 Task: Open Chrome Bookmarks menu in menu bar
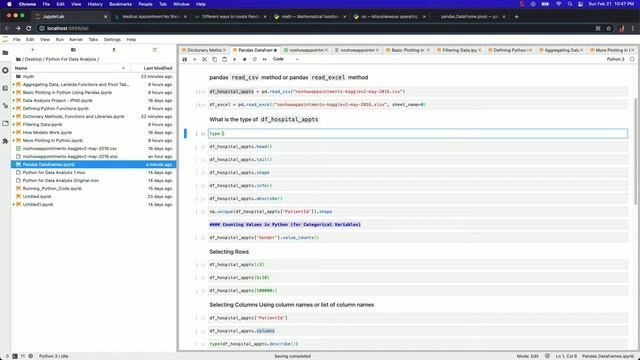pos(120,4)
